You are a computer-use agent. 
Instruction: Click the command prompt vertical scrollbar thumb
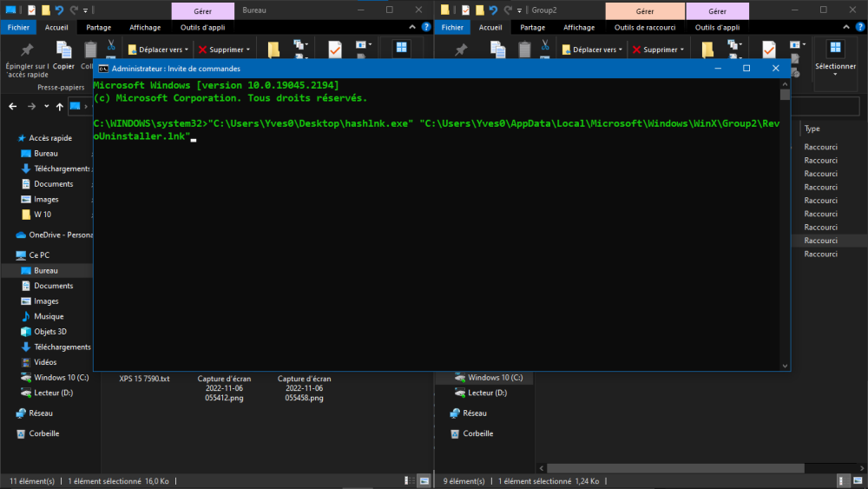click(785, 95)
